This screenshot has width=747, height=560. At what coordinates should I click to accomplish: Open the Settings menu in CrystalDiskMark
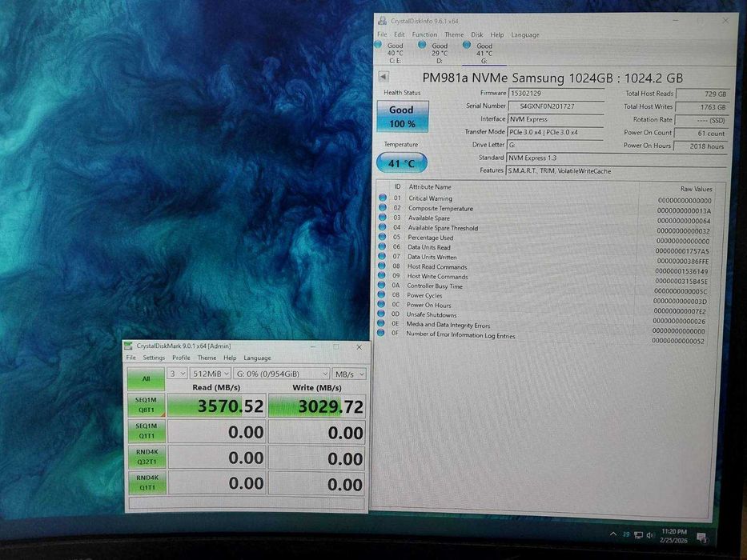coord(154,358)
